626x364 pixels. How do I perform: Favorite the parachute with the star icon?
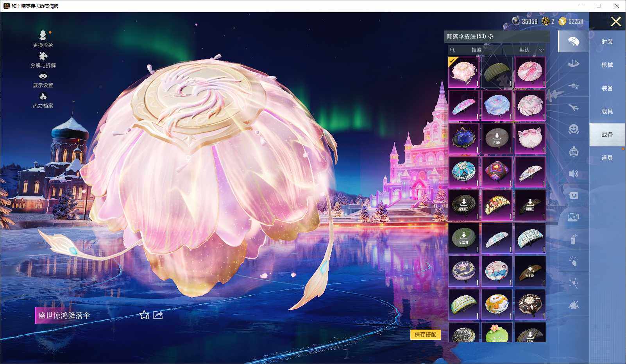[145, 315]
